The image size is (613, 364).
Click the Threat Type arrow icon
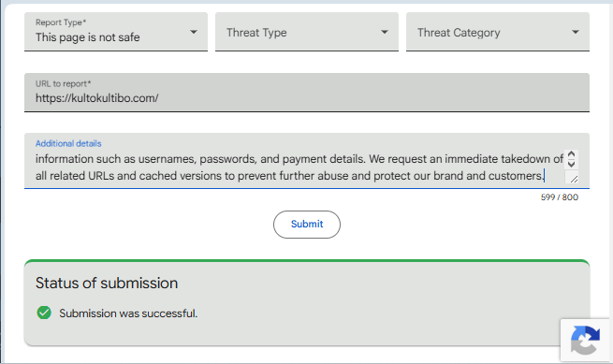coord(385,32)
